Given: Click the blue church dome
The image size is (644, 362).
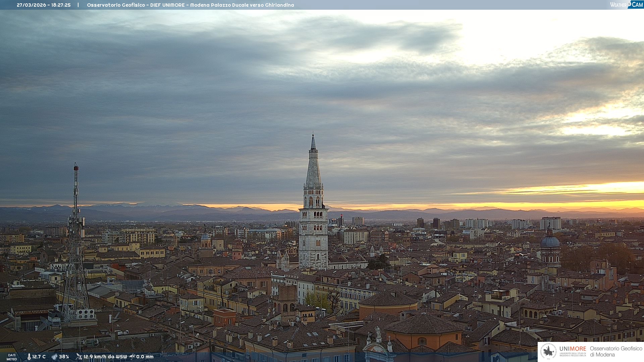Looking at the screenshot, I should [x=550, y=242].
